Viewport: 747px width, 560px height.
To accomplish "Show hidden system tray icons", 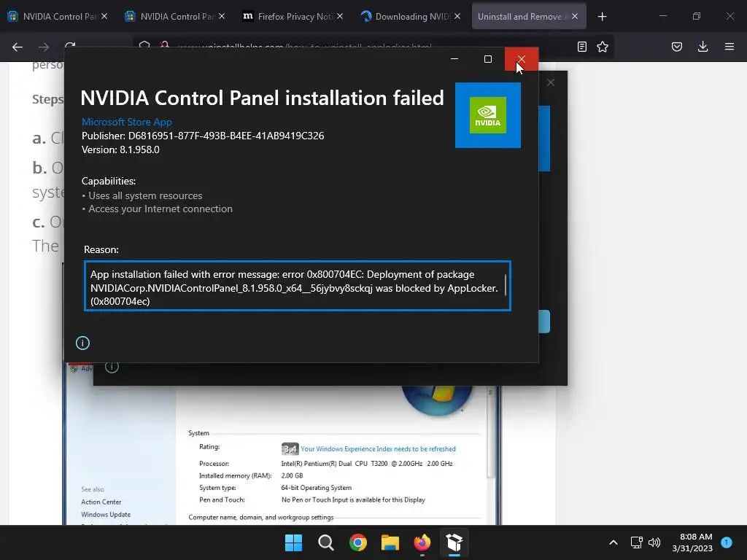I will click(x=614, y=542).
